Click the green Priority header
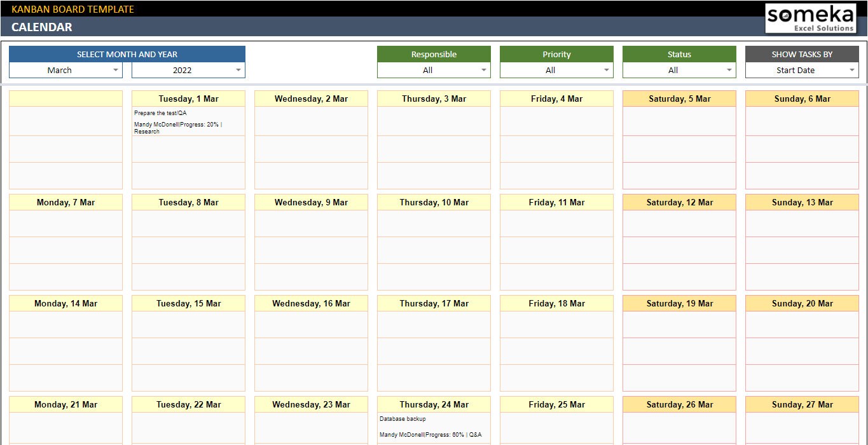The image size is (868, 445). pos(556,54)
